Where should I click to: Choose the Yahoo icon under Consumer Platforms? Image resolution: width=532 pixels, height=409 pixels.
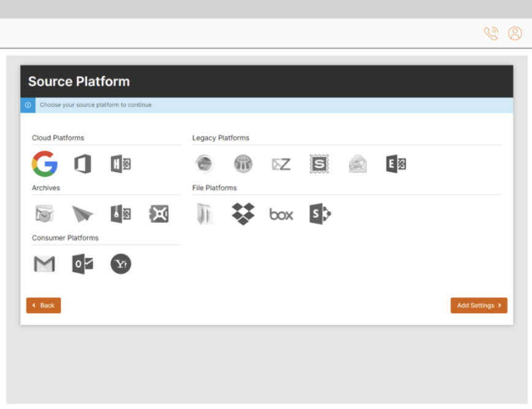click(121, 264)
